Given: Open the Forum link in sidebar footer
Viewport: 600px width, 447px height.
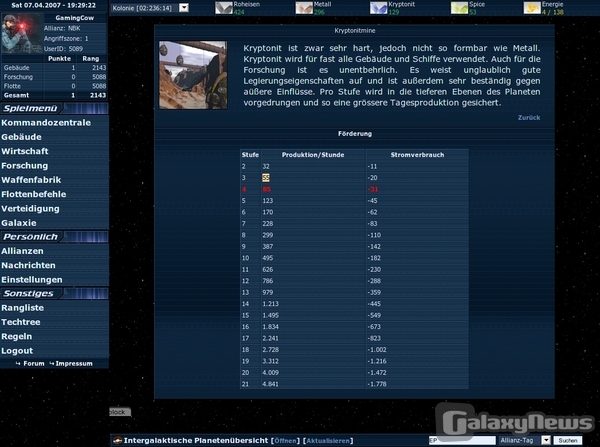Looking at the screenshot, I should point(34,363).
